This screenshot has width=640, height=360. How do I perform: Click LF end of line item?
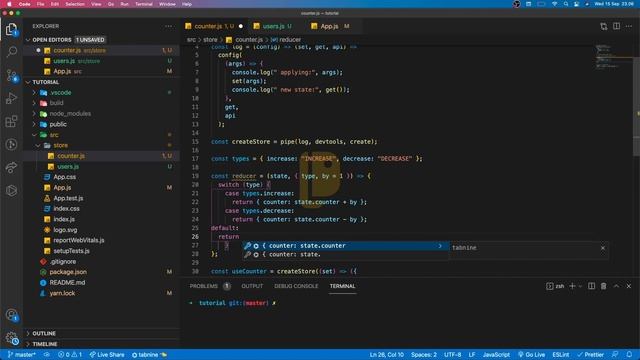pos(472,355)
